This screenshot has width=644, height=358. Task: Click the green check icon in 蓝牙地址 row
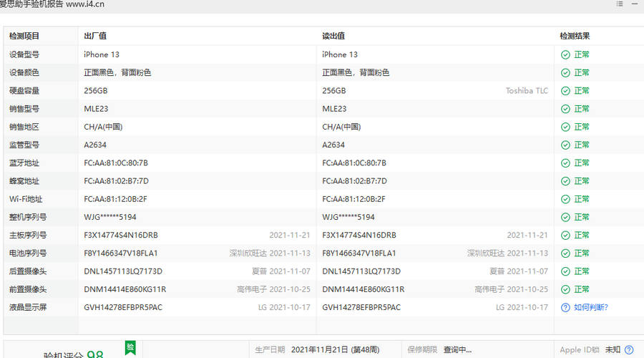(x=565, y=163)
